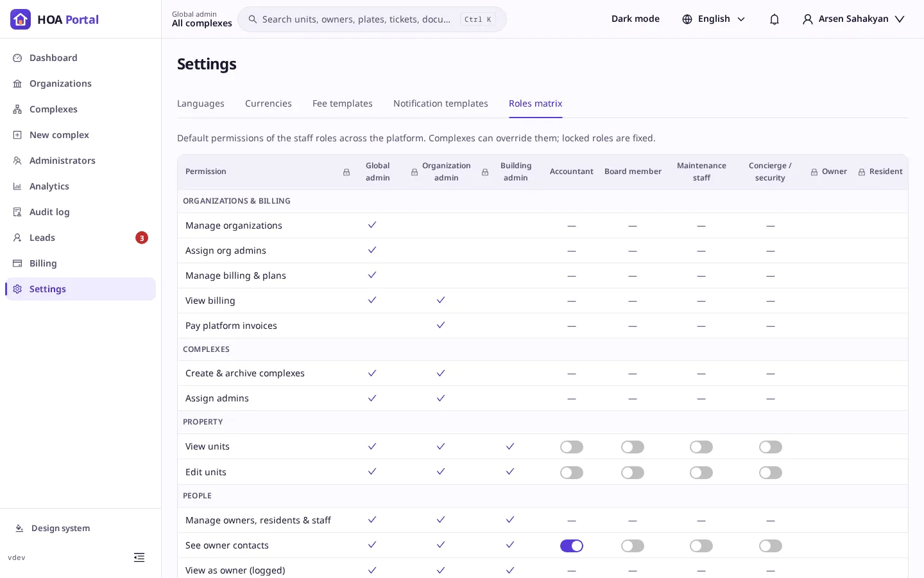Viewport: 924px width, 578px height.
Task: Click the Global admin column header
Action: point(378,171)
